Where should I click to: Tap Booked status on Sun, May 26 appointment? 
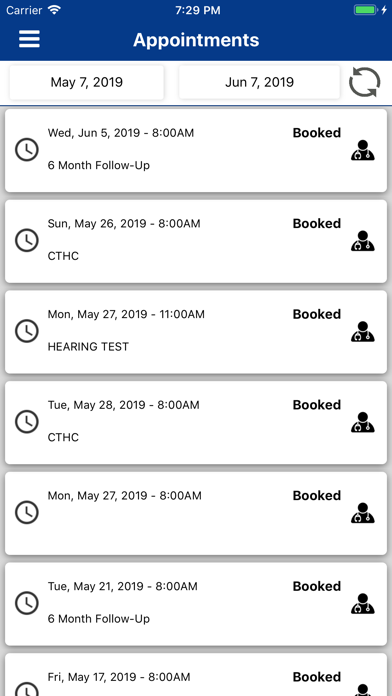click(x=317, y=223)
